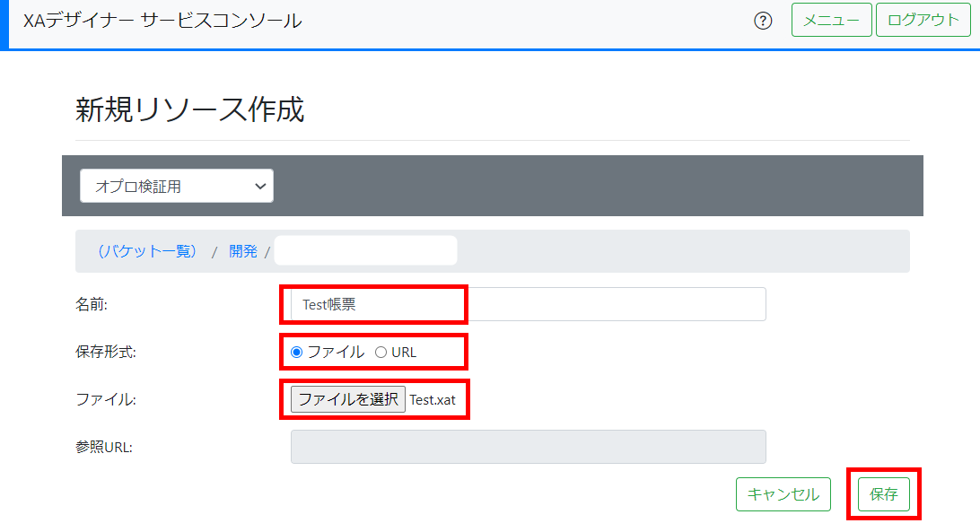980x532 pixels.
Task: Open the 開発 breadcrumb link
Action: coord(242,251)
